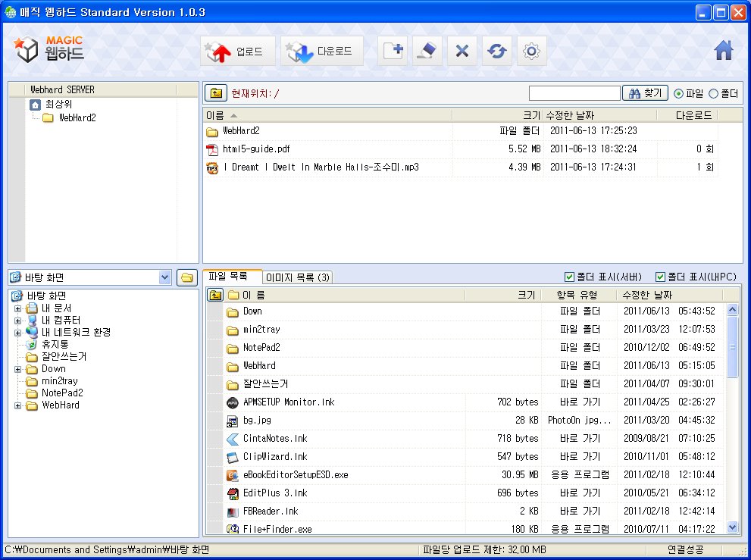Select the 폴더 radio button
The width and height of the screenshot is (751, 560).
[713, 93]
